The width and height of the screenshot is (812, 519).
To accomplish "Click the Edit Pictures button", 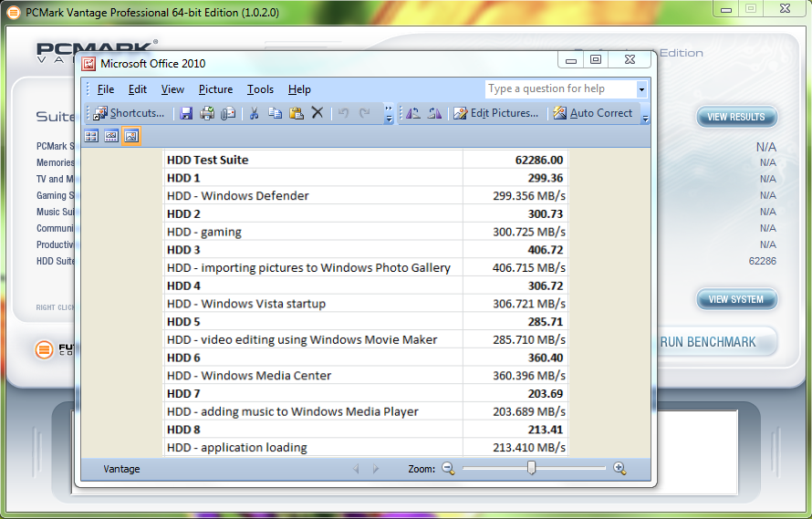I will click(x=496, y=113).
